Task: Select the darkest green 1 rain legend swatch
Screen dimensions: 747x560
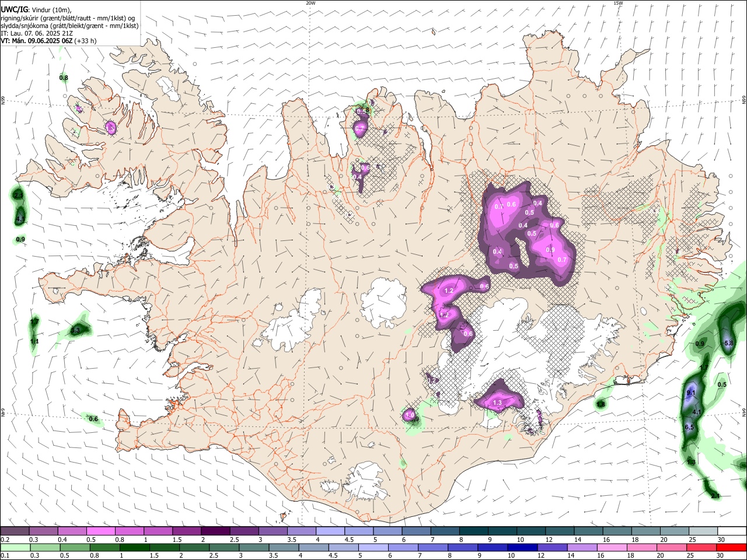Action: pyautogui.click(x=134, y=547)
